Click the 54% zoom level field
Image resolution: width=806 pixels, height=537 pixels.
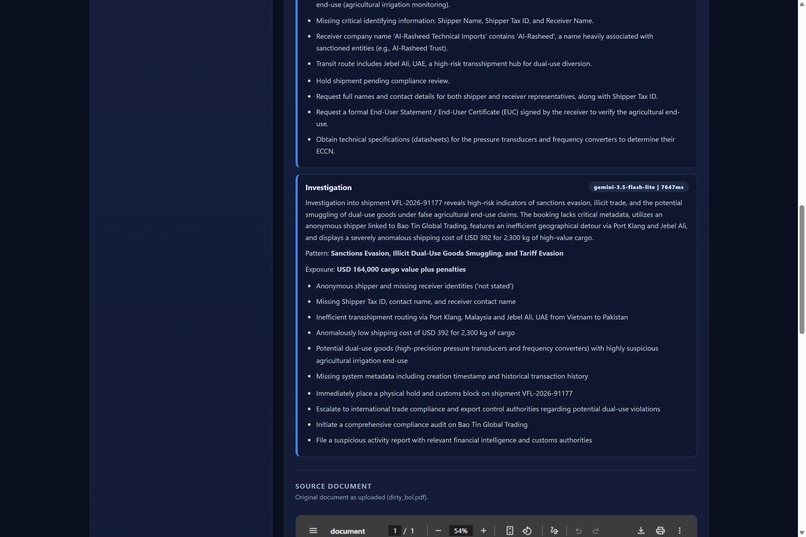pyautogui.click(x=461, y=530)
